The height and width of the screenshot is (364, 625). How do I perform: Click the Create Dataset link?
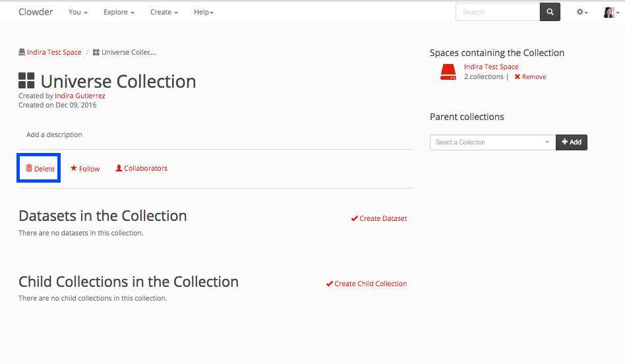pos(379,218)
